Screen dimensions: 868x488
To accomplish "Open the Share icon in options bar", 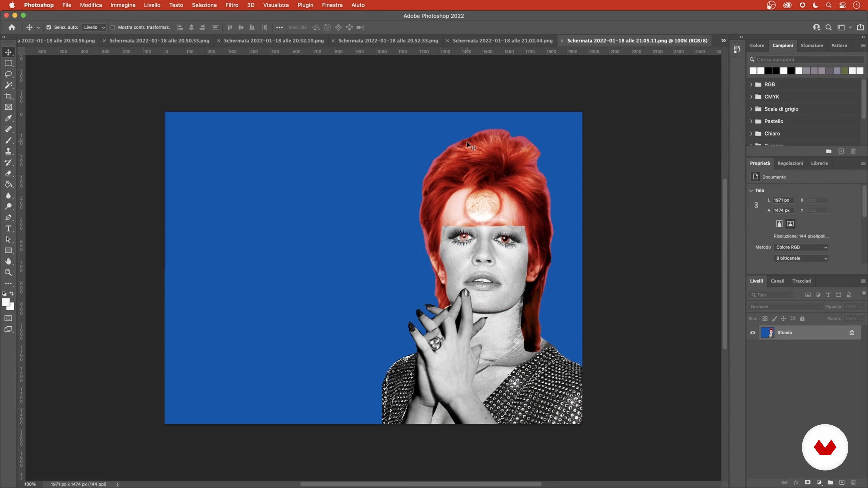I will (x=860, y=27).
